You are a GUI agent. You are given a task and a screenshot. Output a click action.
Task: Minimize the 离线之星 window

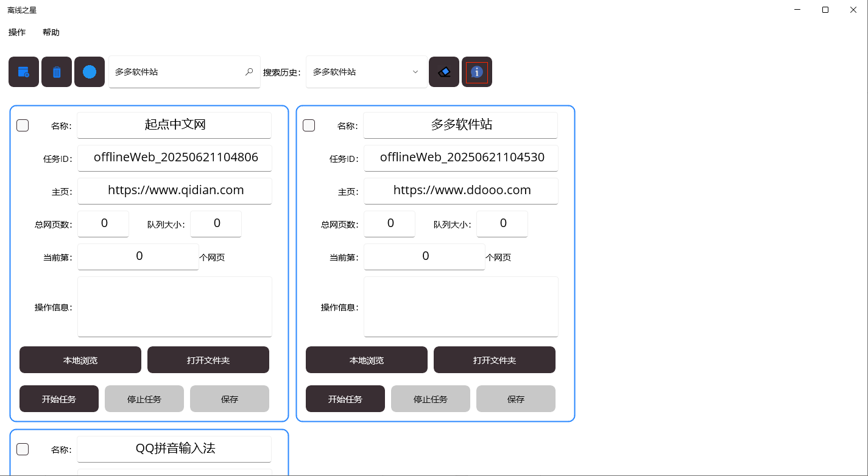[x=797, y=10]
